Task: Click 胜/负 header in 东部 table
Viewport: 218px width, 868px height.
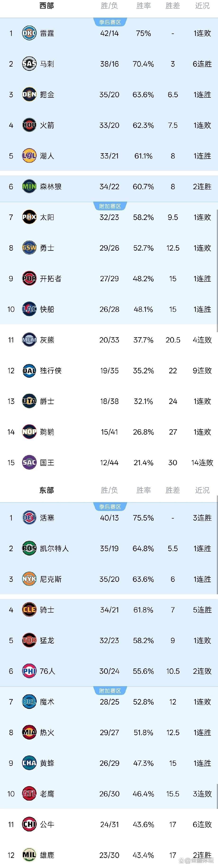Action: 109,490
